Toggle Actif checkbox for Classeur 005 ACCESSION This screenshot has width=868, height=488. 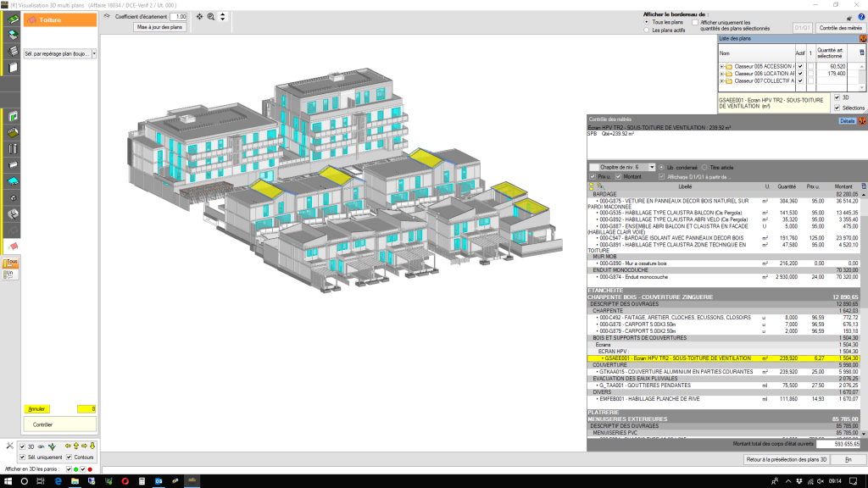[800, 66]
